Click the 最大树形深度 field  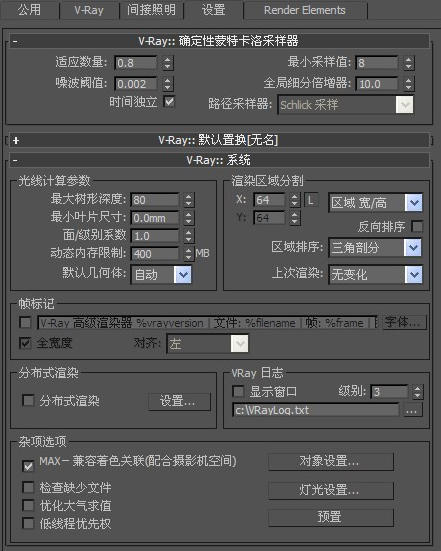tap(155, 200)
